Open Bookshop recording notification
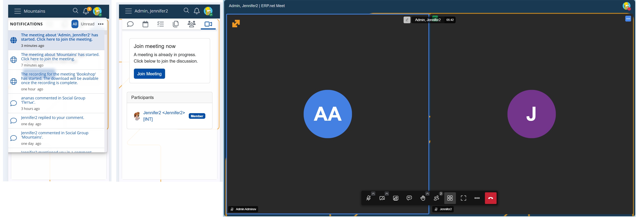The image size is (644, 219). click(56, 82)
